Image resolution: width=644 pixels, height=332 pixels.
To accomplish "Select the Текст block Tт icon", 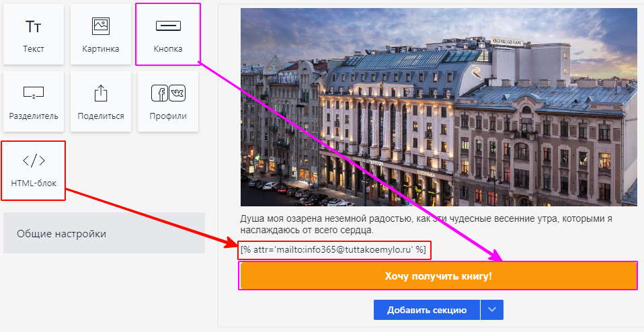I will [x=33, y=27].
